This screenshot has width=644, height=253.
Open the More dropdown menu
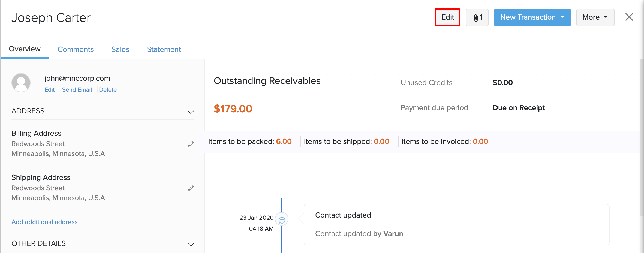click(x=595, y=17)
